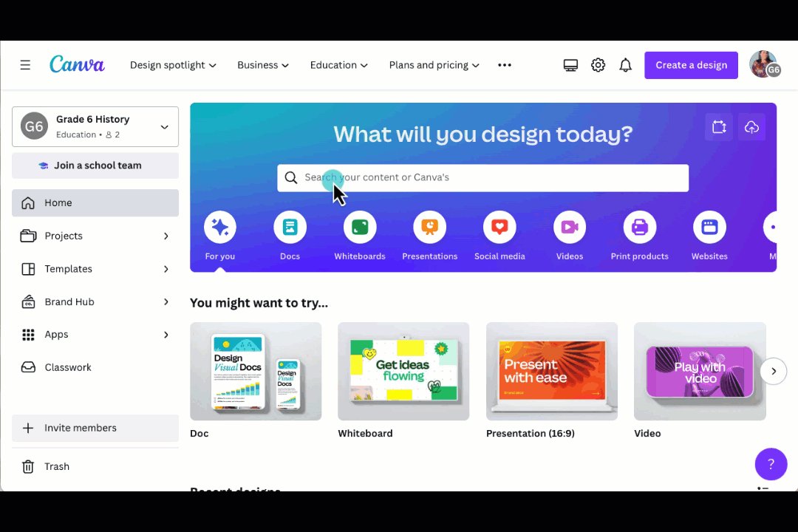Screen dimensions: 798x532
Task: Open notifications bell icon
Action: (x=626, y=65)
